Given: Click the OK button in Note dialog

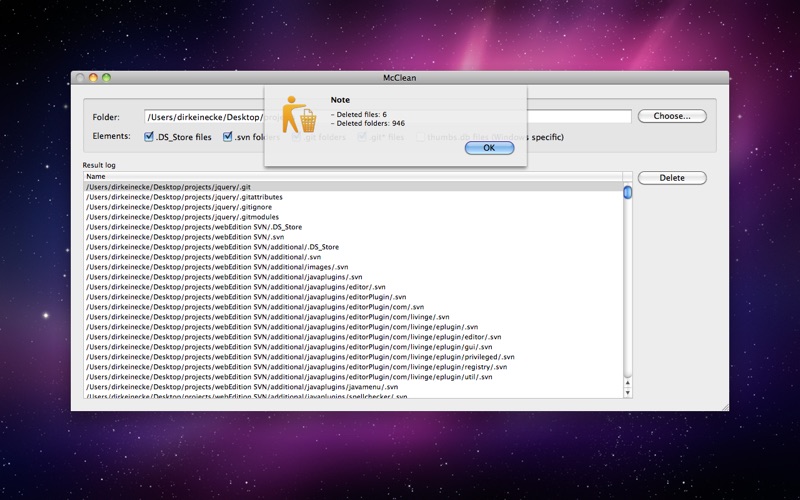Looking at the screenshot, I should point(489,148).
